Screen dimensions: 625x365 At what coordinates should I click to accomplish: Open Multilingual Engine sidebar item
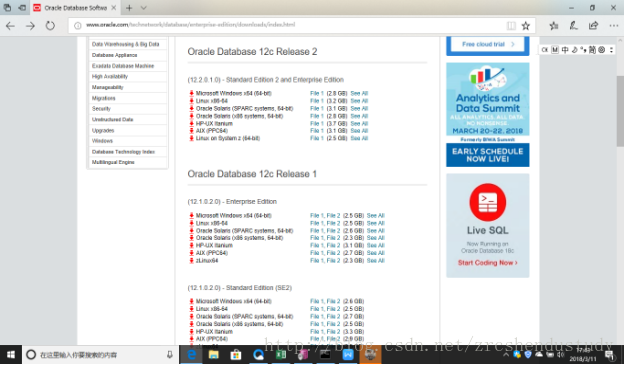pyautogui.click(x=113, y=163)
